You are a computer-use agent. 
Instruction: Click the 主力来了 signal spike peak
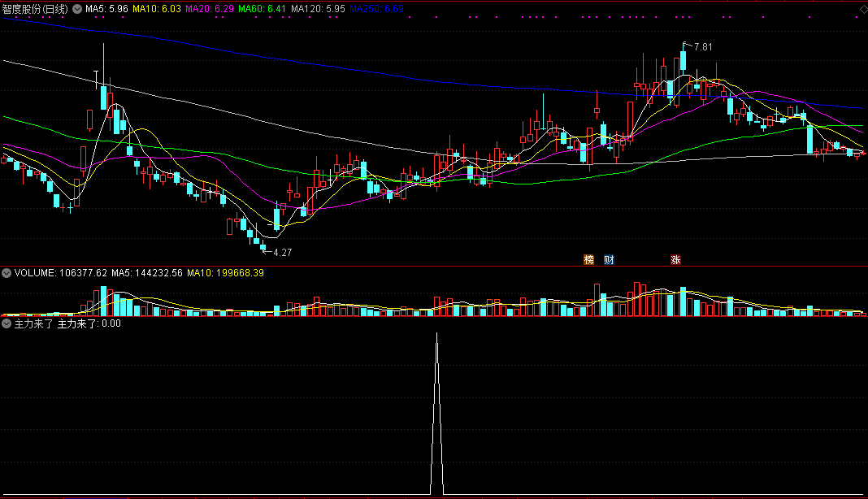pos(436,334)
